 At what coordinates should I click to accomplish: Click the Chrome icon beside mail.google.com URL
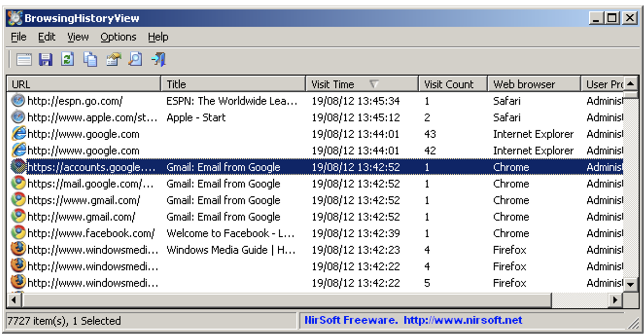coord(18,183)
